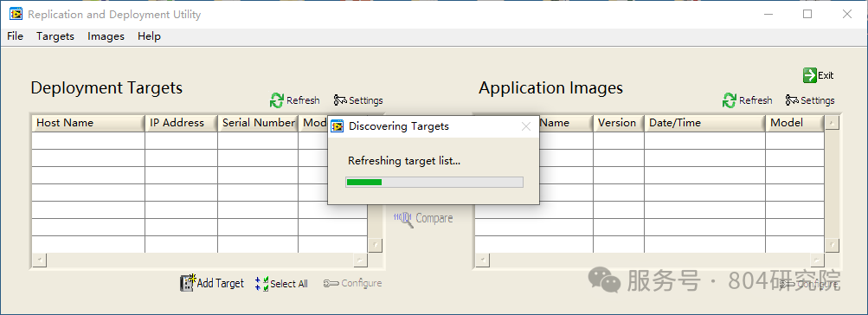868x315 pixels.
Task: Click the Host Name column header
Action: 88,123
